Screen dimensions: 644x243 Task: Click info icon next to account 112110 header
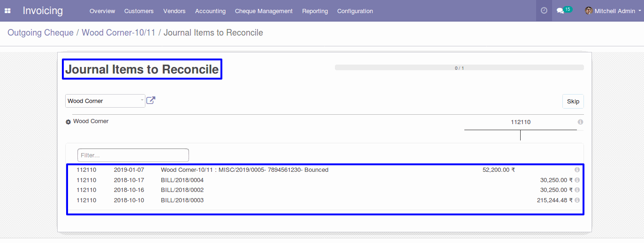coord(580,122)
